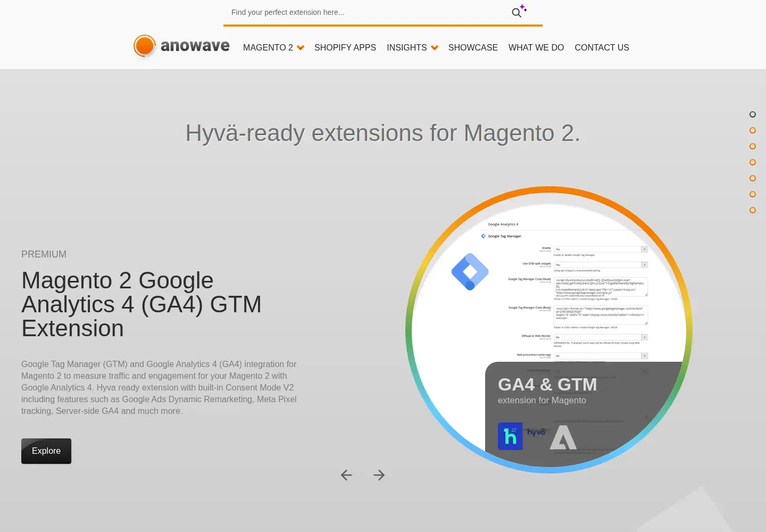Image resolution: width=766 pixels, height=532 pixels.
Task: Click the search magnifier icon
Action: 517,13
